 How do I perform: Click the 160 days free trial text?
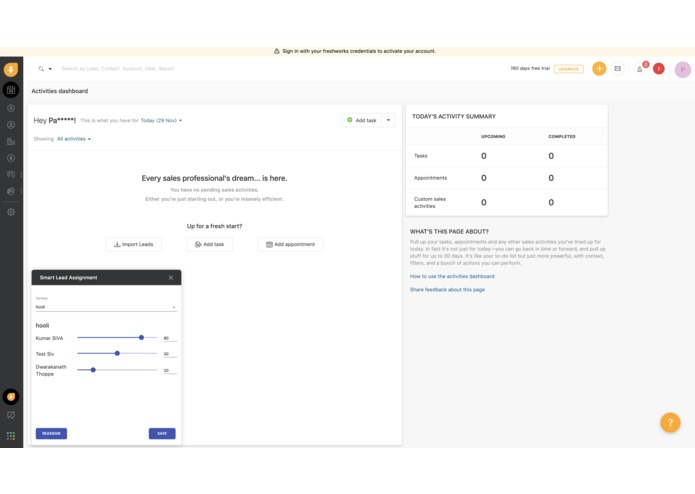pos(530,69)
